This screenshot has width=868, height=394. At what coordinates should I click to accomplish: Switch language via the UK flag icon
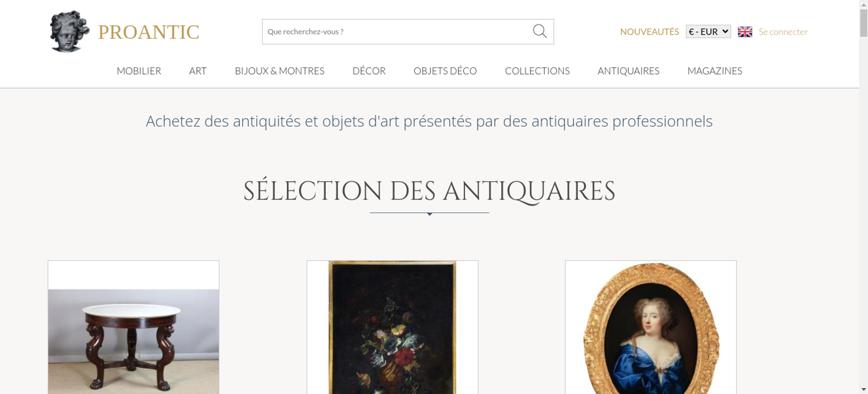pos(745,32)
